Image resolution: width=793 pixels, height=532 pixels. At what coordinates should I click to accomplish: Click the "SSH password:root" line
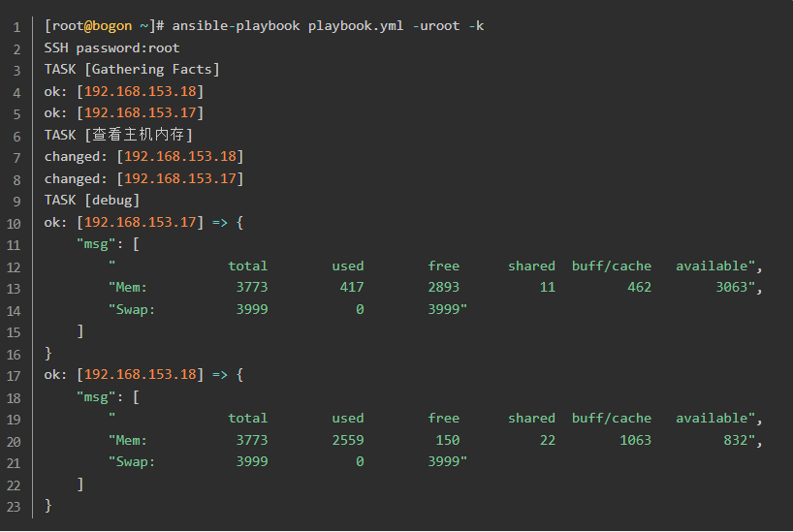tap(111, 47)
